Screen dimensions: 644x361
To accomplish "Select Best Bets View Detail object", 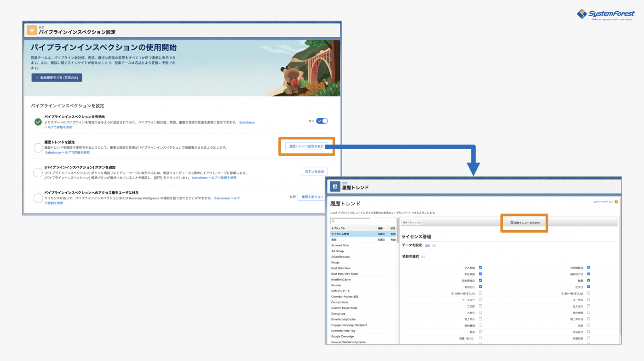I will coord(363,274).
